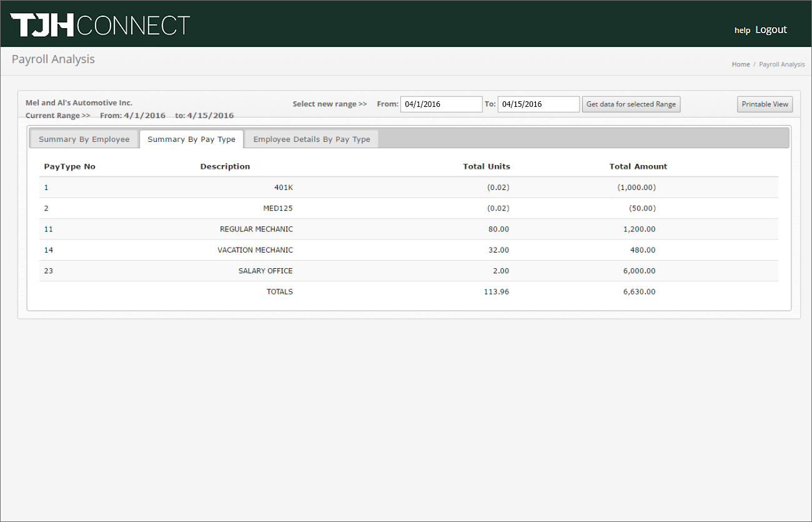Open the help link
The image size is (812, 522).
[742, 30]
